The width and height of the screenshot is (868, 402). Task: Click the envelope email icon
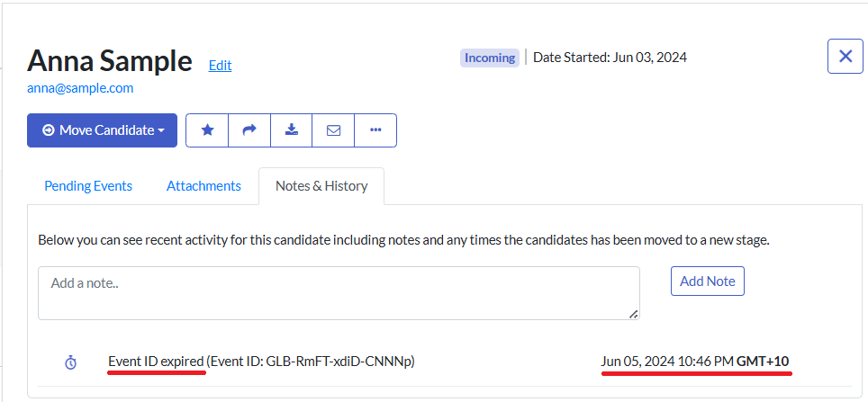333,130
